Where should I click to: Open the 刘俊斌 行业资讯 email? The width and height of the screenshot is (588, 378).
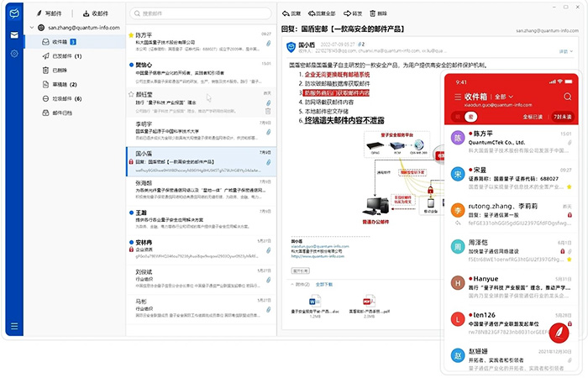coord(202,279)
